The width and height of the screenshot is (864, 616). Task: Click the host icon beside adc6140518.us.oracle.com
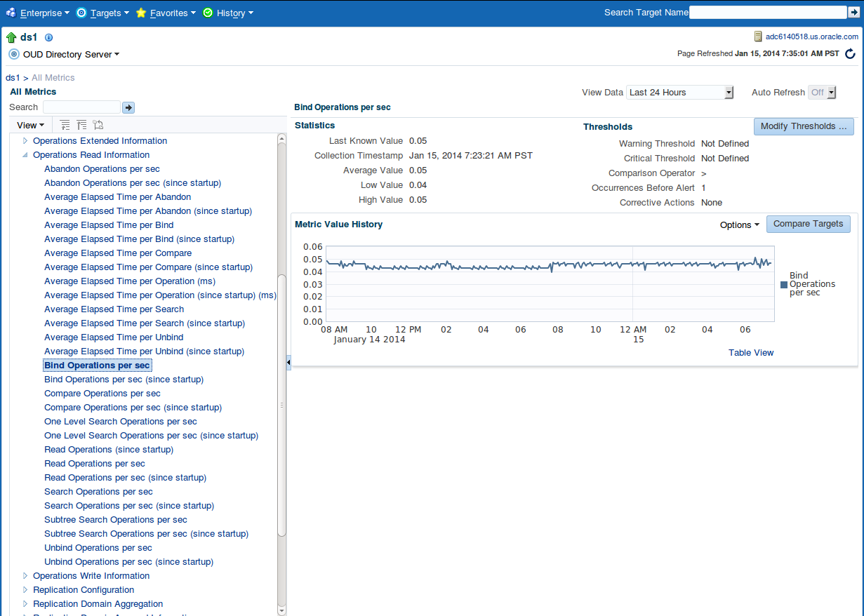[x=759, y=36]
